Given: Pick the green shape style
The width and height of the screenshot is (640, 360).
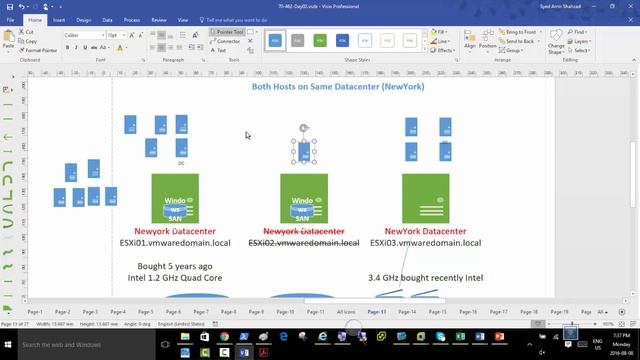Looking at the screenshot, I should 320,40.
